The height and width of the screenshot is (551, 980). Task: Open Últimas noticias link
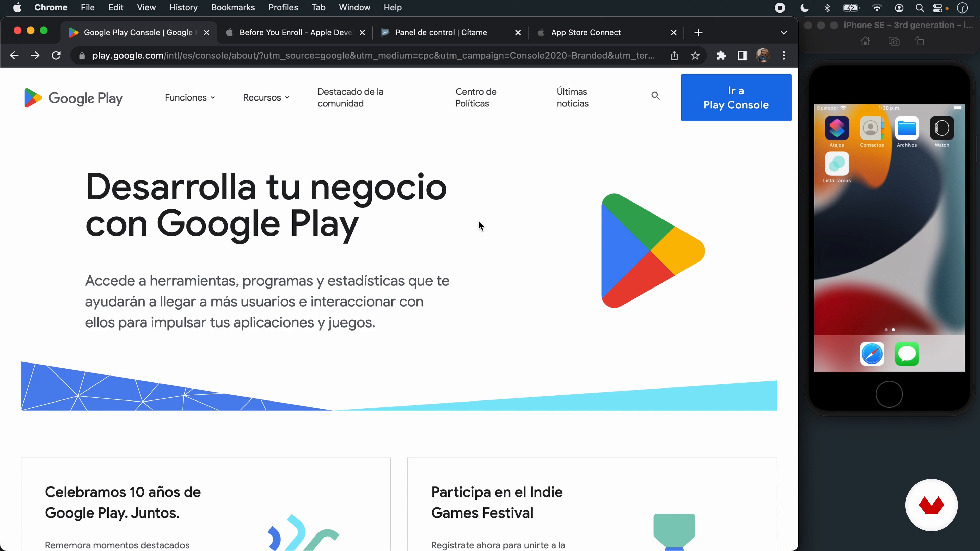pos(572,98)
